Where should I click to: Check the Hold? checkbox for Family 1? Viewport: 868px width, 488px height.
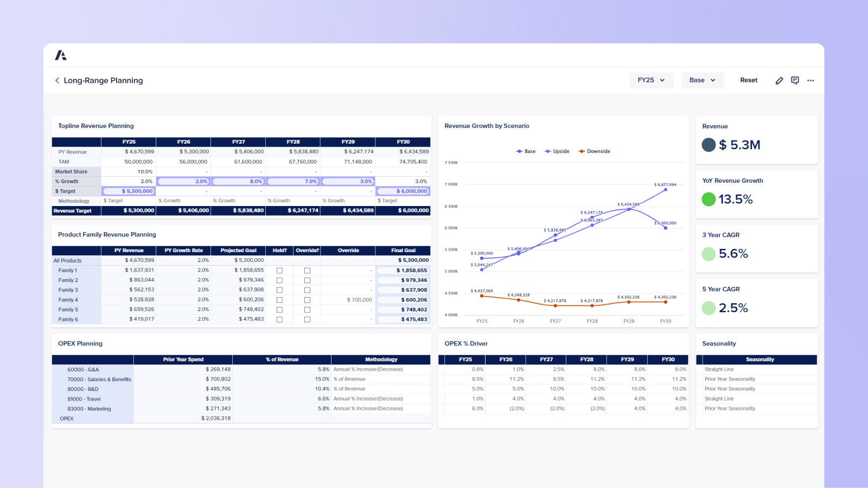tap(279, 270)
